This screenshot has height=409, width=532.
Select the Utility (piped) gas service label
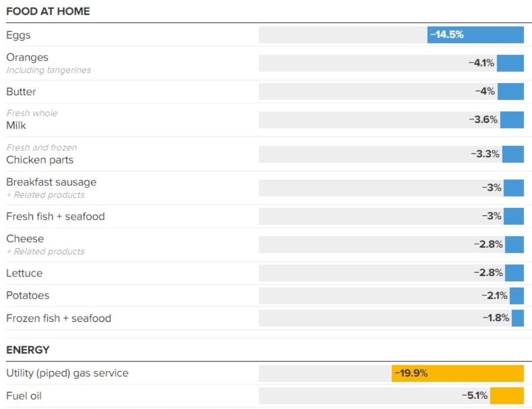(x=67, y=373)
